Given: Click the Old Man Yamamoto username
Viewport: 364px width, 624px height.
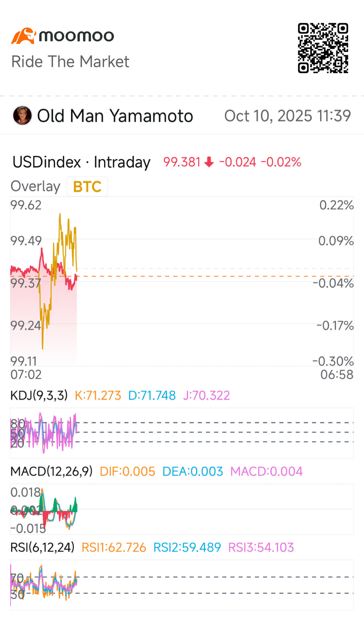Looking at the screenshot, I should [x=115, y=116].
